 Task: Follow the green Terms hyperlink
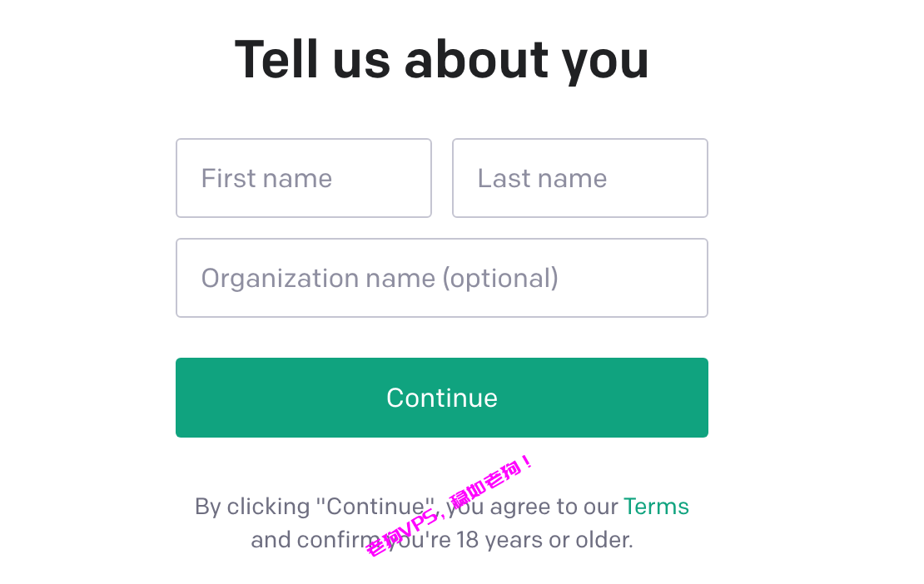(656, 507)
